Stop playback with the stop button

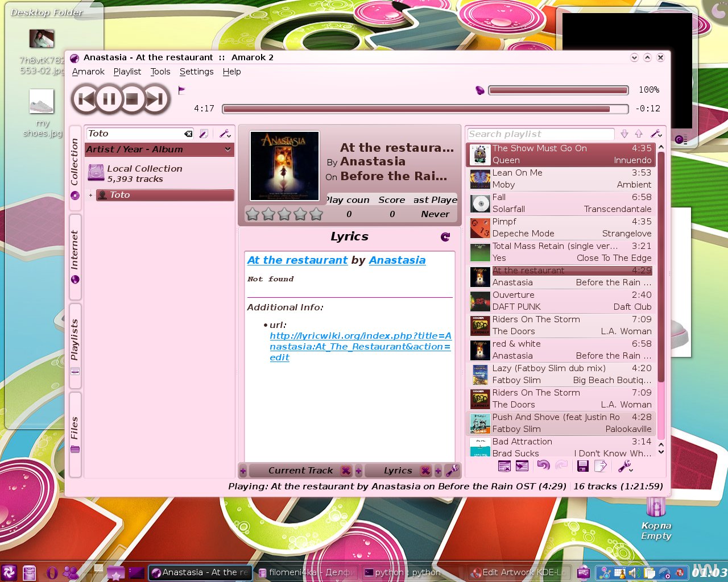[x=132, y=99]
